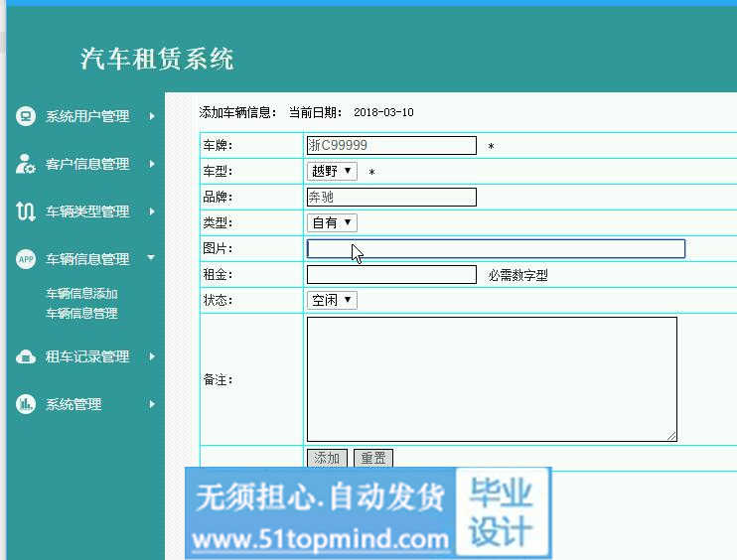Click the vehicle type management arrows icon

(26, 211)
